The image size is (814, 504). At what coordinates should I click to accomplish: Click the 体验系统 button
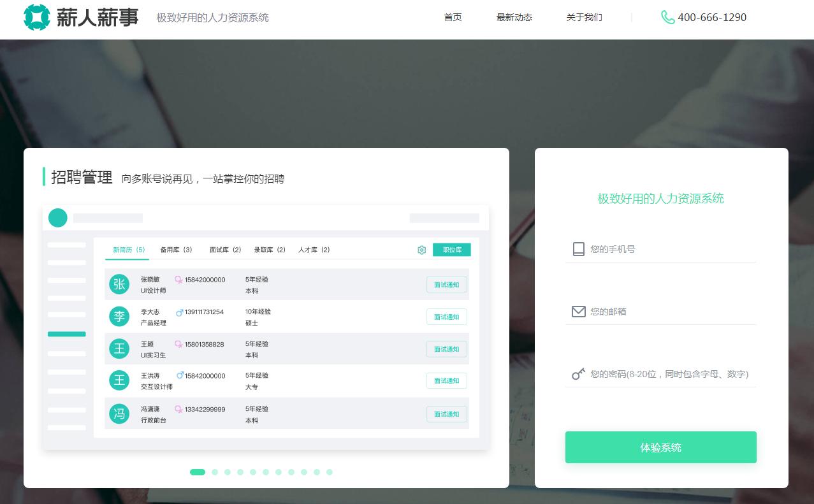tap(660, 447)
